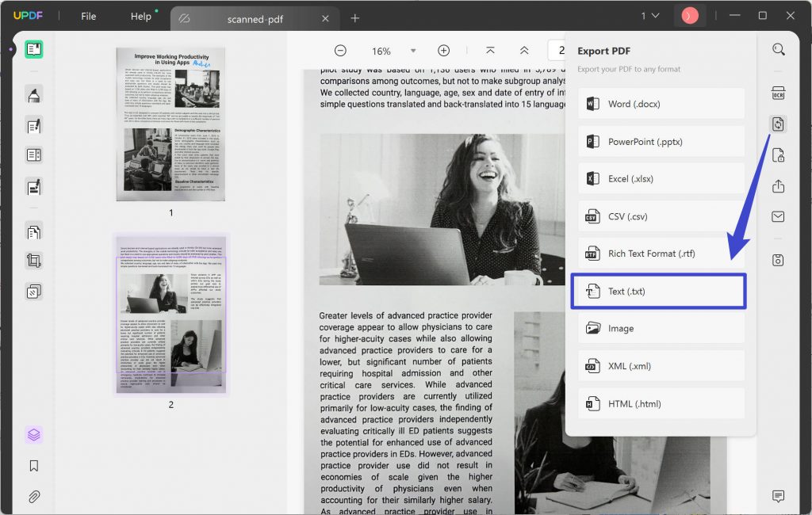The image size is (812, 515).
Task: Expand the window count dropdown
Action: (650, 16)
